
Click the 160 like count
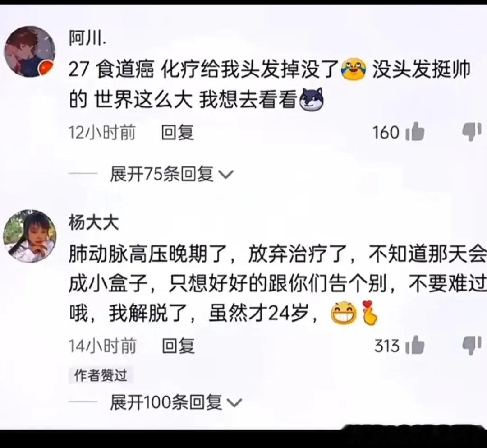(386, 132)
